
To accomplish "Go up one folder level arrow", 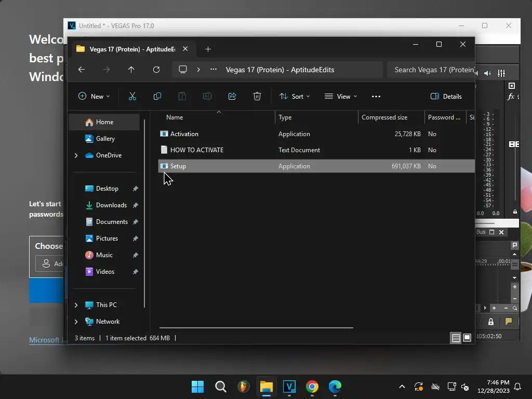I will click(x=131, y=70).
